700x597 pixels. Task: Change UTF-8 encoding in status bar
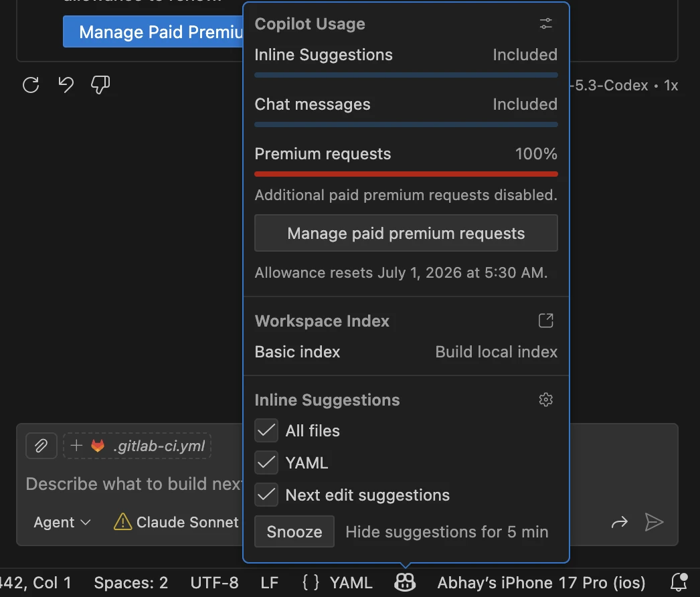pos(214,583)
